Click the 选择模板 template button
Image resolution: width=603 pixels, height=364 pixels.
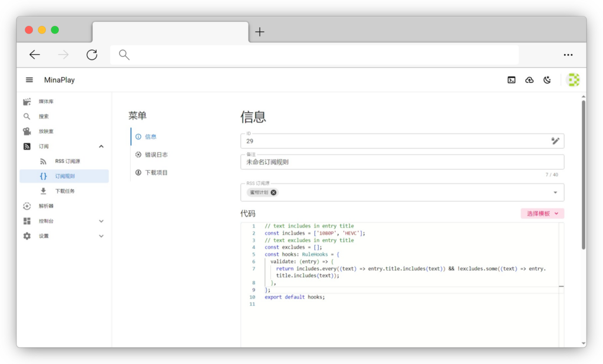click(x=542, y=214)
